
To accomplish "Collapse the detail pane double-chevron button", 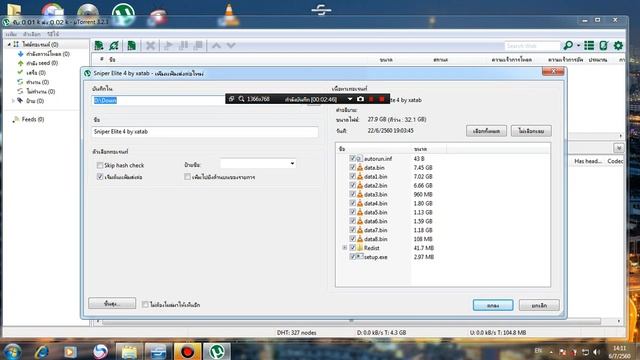I will pos(618,148).
